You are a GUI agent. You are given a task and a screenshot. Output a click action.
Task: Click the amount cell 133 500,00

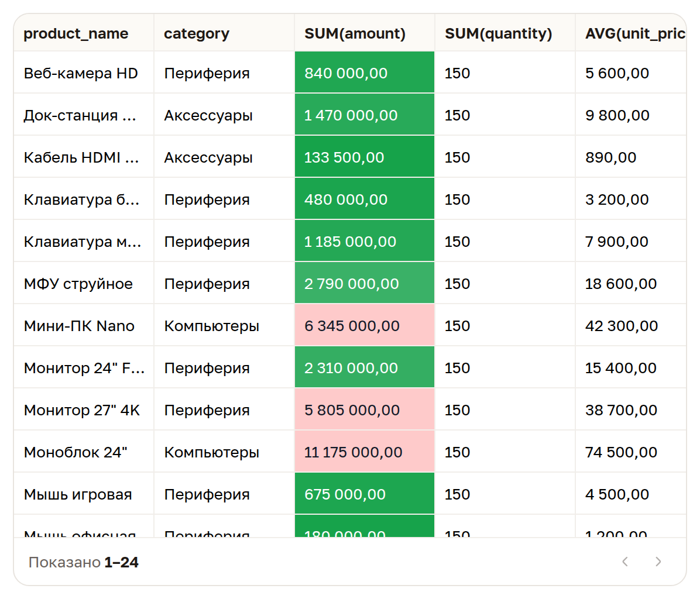tap(364, 157)
